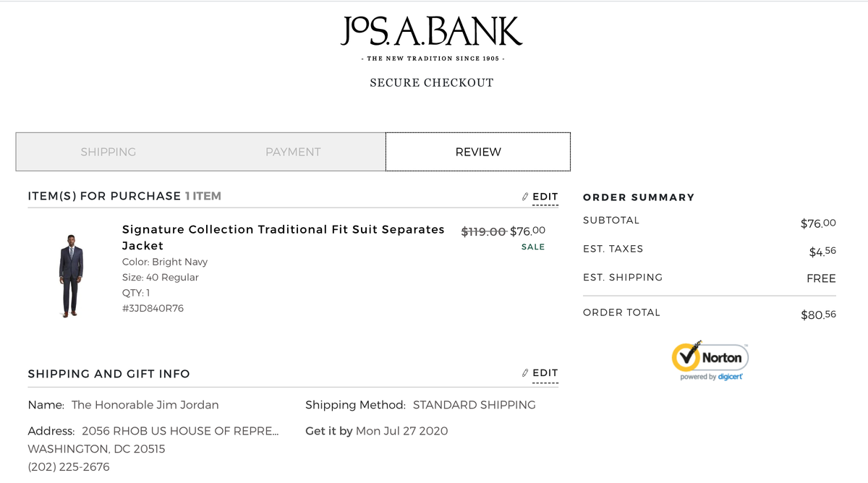Click delivery date 'Mon Jul 27 2020'
This screenshot has width=868, height=483.
point(402,431)
